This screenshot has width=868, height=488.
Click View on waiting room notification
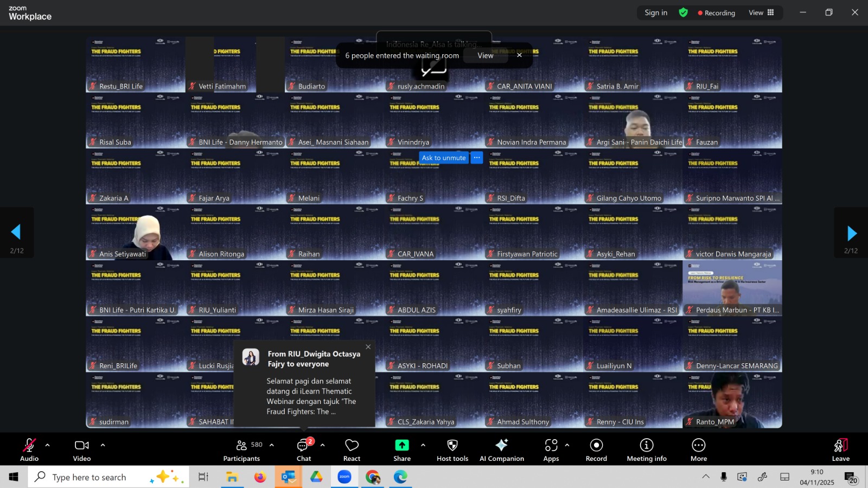click(x=486, y=55)
